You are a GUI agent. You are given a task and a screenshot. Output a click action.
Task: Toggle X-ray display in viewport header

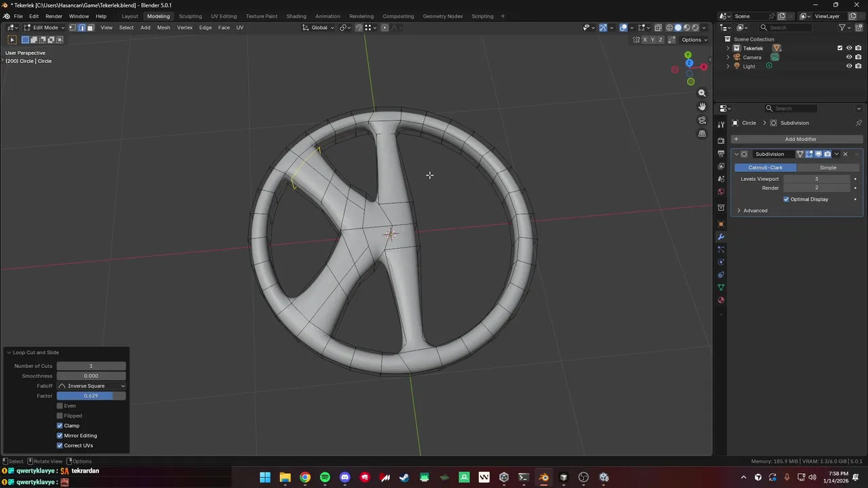click(658, 28)
